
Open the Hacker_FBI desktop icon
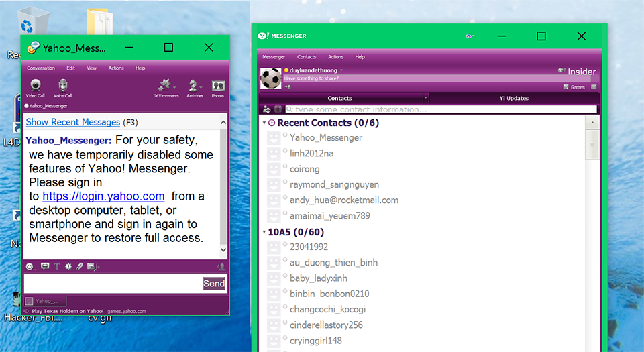pyautogui.click(x=33, y=318)
